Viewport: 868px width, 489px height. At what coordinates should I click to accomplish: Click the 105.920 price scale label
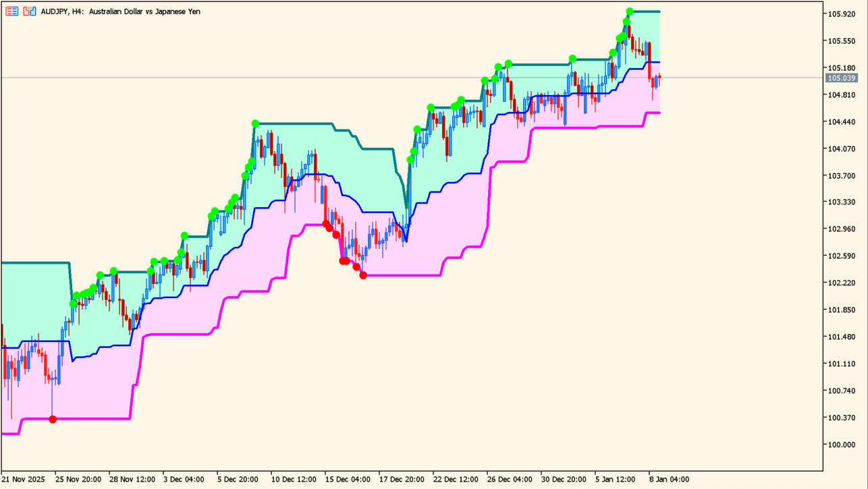tap(842, 14)
